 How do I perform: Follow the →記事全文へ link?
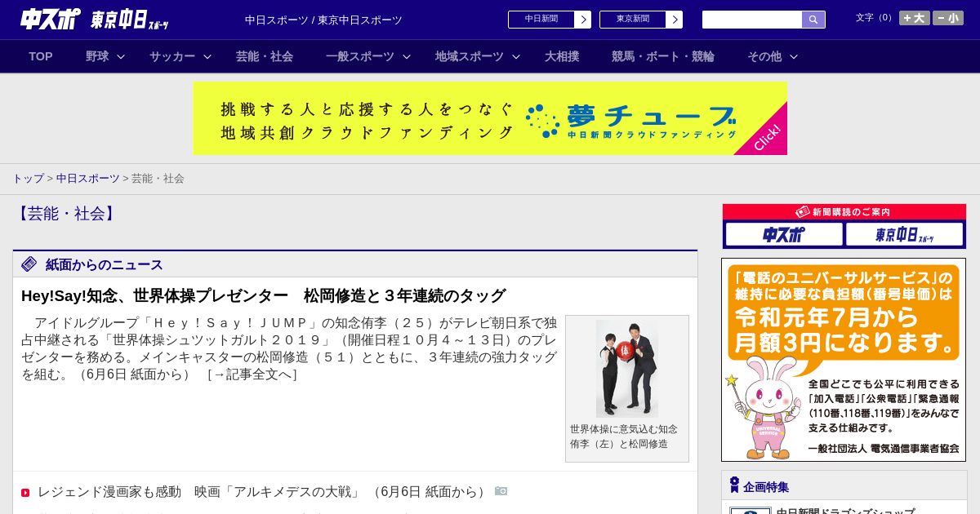tap(252, 374)
